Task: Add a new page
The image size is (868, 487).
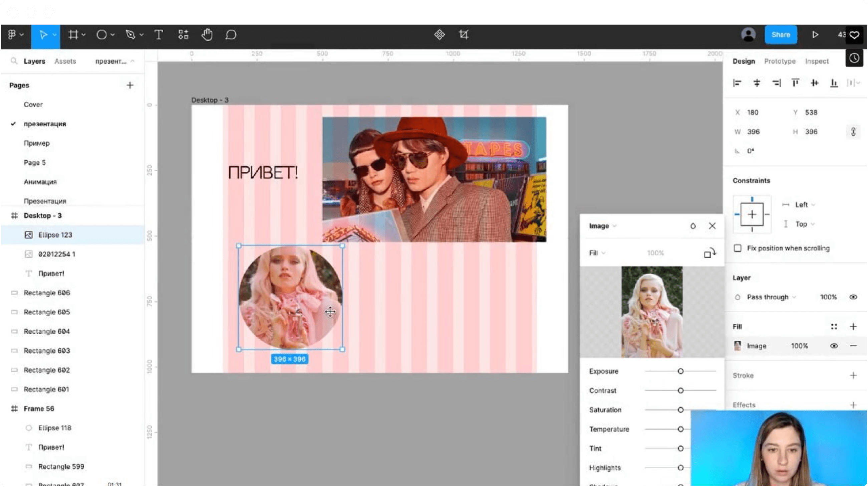Action: coord(130,85)
